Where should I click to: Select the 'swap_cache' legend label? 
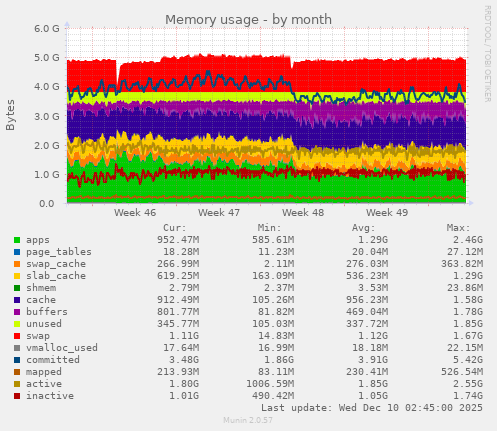56,264
